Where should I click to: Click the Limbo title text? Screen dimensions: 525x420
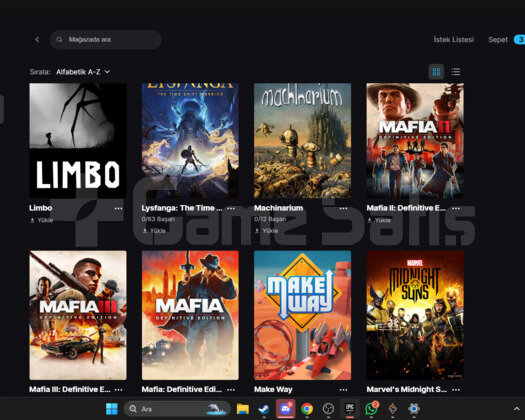pos(41,208)
